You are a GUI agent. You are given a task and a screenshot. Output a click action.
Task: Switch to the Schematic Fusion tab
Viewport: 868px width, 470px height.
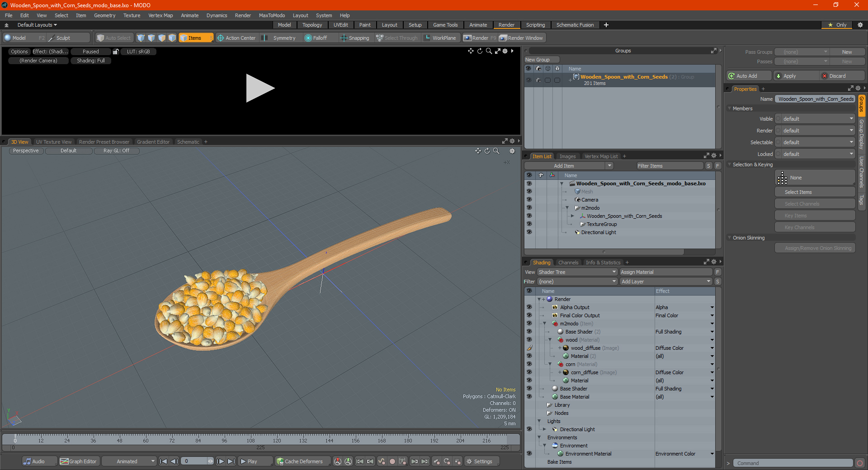tap(575, 25)
